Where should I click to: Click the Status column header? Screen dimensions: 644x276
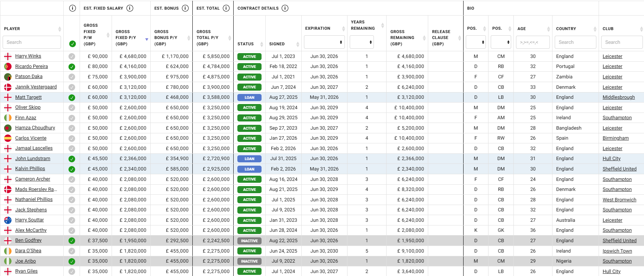point(246,44)
